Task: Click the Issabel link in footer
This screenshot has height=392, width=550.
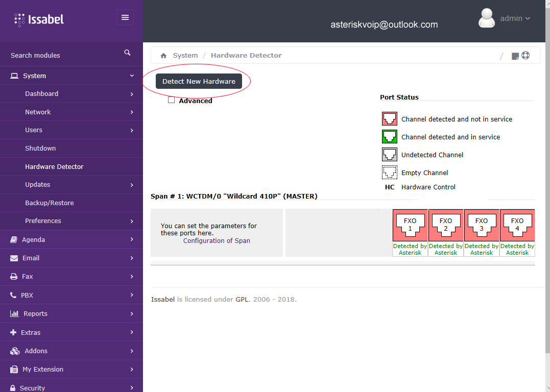Action: point(163,299)
